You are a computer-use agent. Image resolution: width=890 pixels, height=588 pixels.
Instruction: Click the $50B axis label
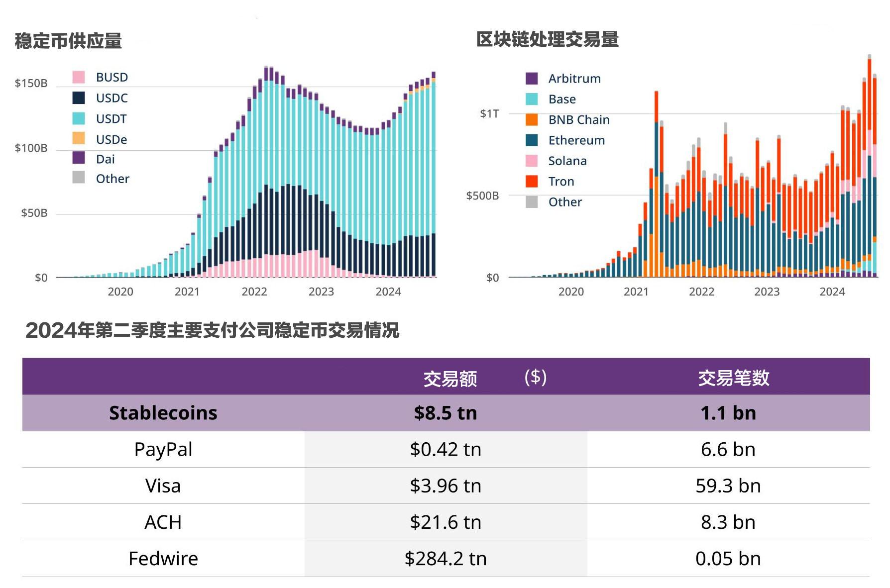coord(34,213)
